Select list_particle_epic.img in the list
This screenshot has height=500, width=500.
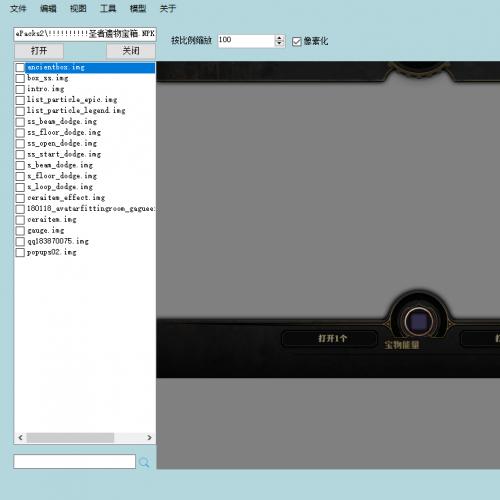tap(72, 100)
